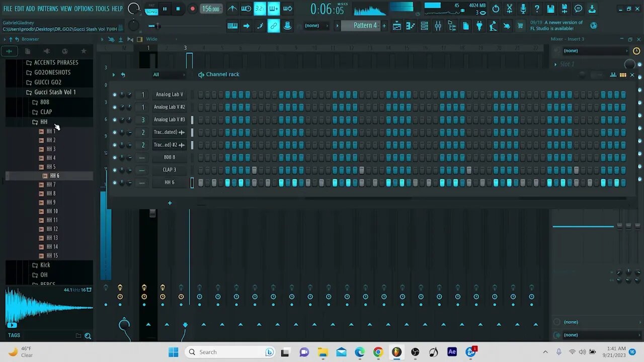Click the Windows Start button

tap(174, 352)
